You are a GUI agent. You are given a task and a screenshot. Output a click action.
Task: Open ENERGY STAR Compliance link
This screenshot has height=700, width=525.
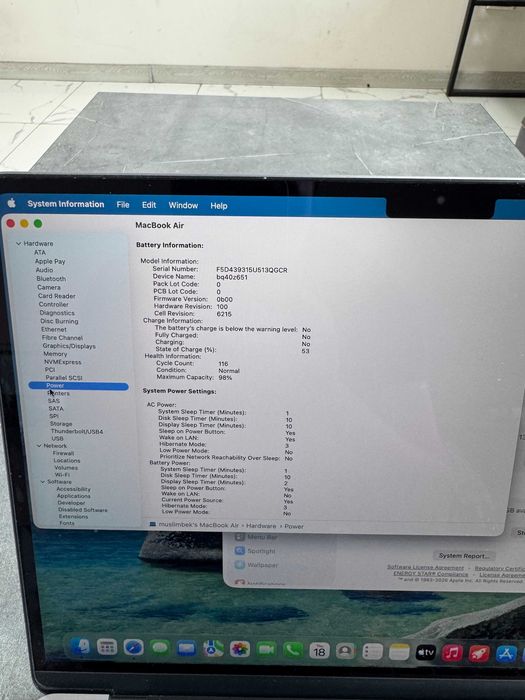pyautogui.click(x=430, y=574)
